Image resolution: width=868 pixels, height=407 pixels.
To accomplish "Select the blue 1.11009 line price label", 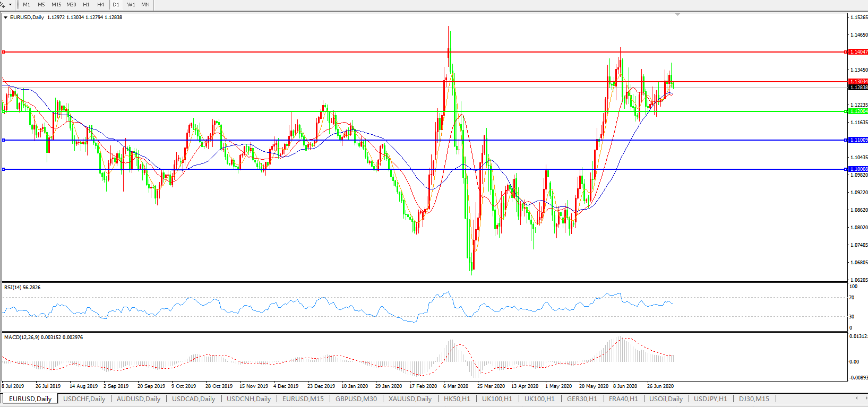I will coord(858,140).
